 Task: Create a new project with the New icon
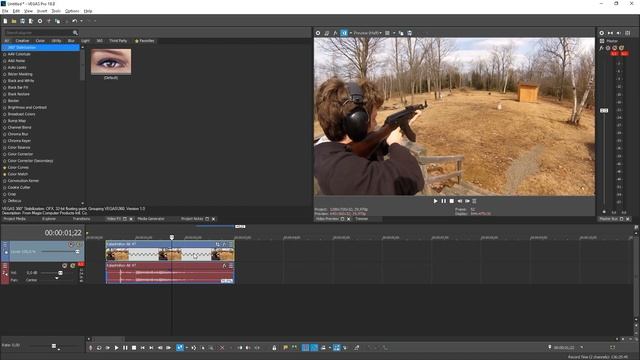pos(5,21)
